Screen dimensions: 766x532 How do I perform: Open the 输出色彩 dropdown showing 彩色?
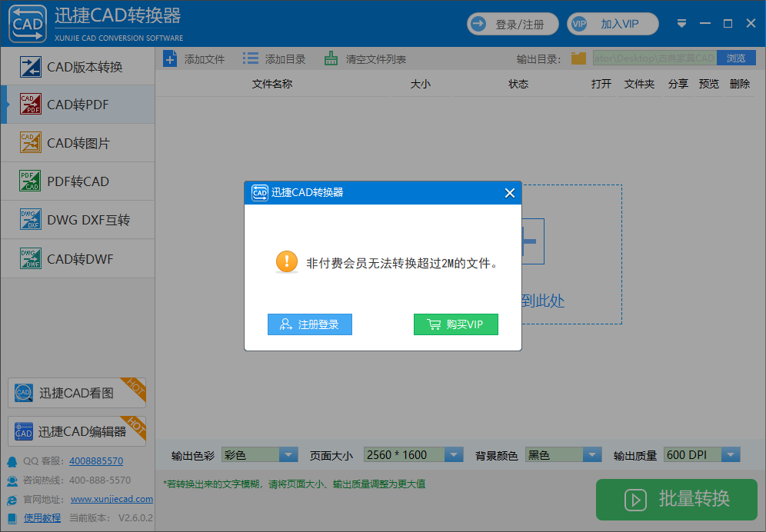[260, 455]
